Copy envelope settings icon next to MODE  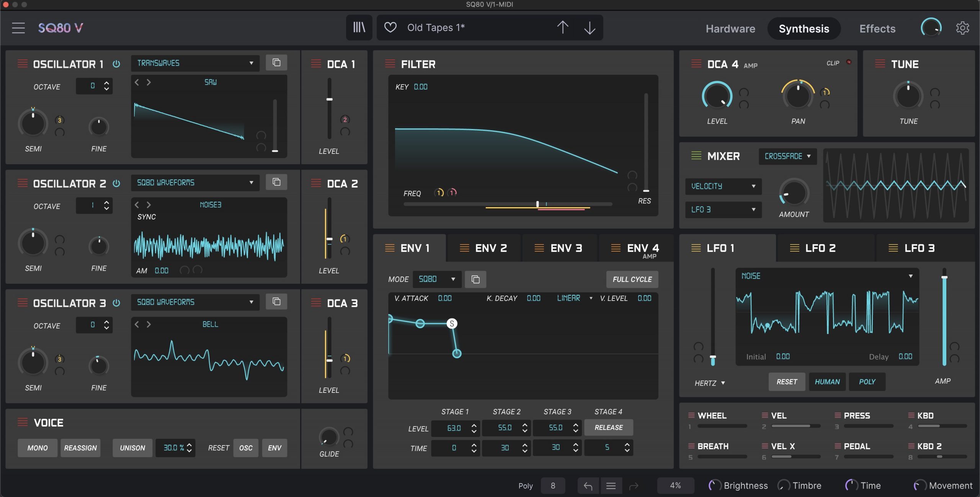coord(475,279)
